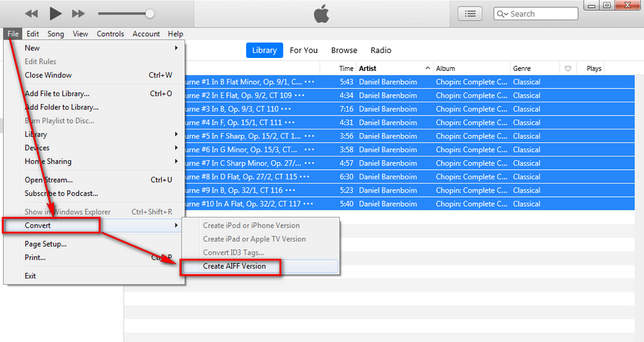Expand the Library submenu

(101, 135)
